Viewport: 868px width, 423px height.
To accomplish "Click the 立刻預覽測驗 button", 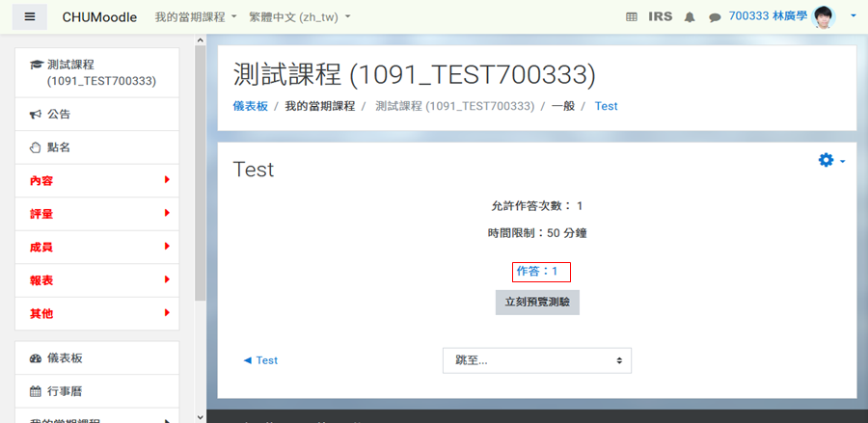I will click(x=537, y=303).
